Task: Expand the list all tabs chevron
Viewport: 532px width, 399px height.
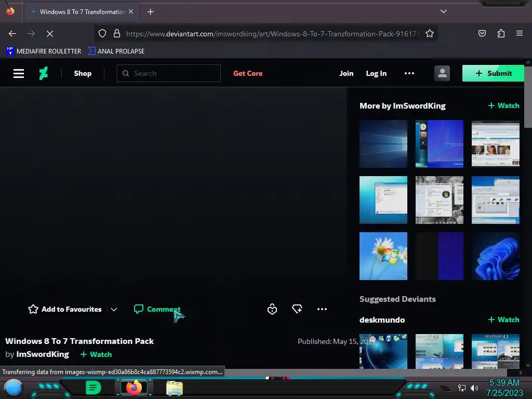Action: (x=443, y=11)
